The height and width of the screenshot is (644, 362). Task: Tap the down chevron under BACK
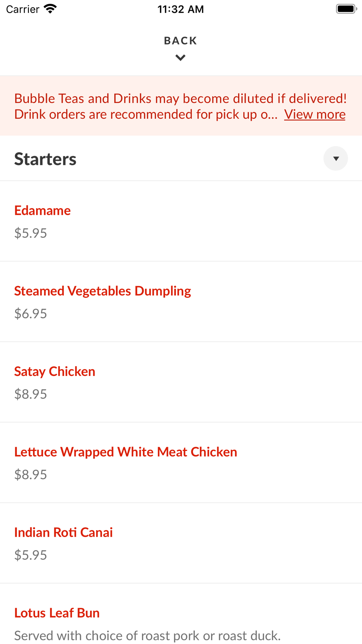point(180,58)
